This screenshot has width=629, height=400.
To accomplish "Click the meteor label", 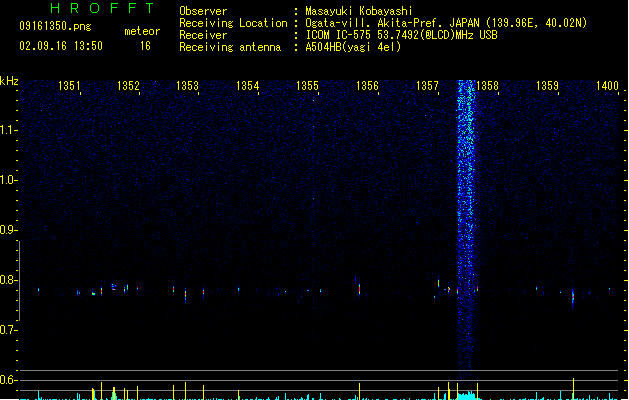I will 142,31.
